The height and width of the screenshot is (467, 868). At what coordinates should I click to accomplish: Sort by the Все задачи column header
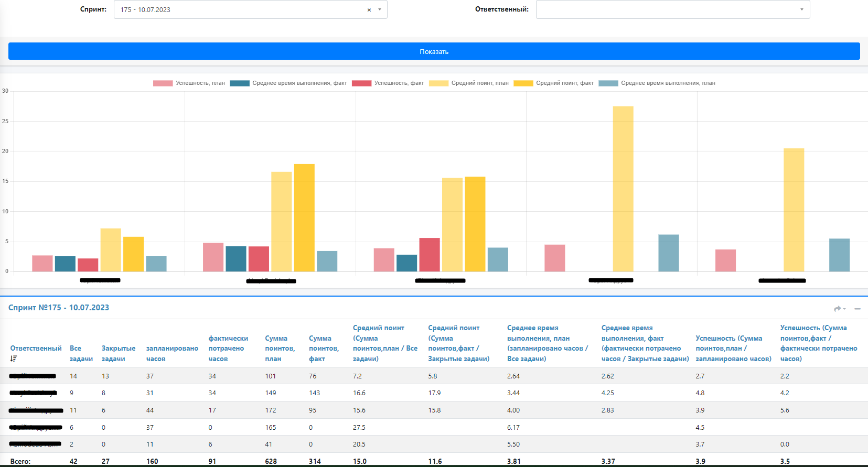[81, 353]
